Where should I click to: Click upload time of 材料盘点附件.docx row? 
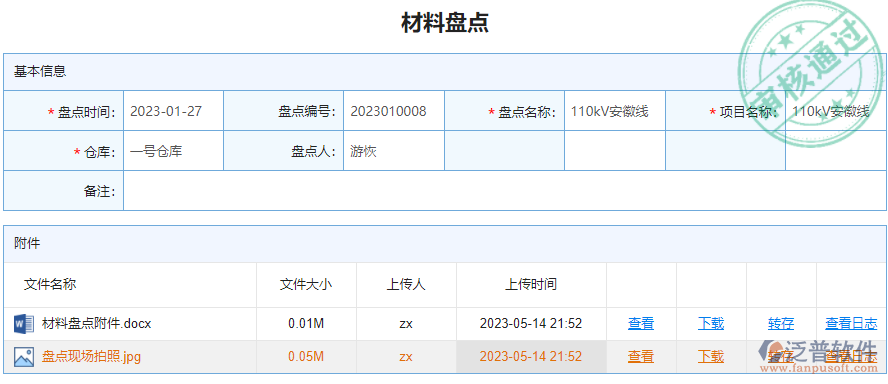click(531, 324)
